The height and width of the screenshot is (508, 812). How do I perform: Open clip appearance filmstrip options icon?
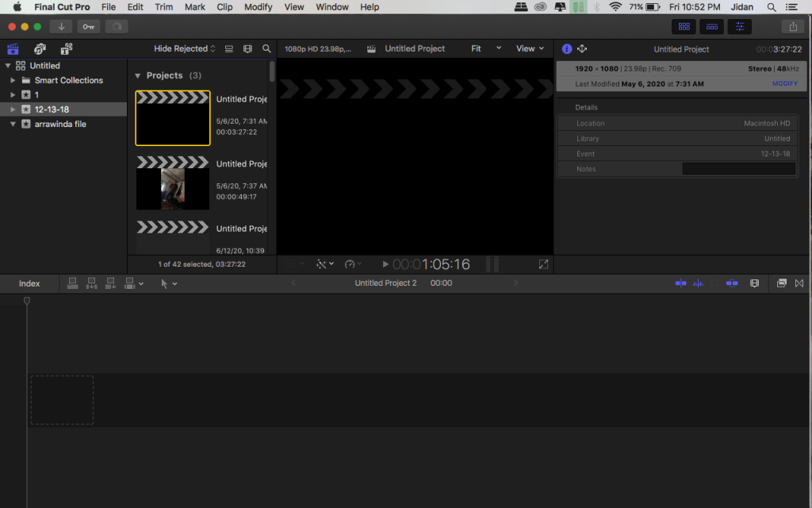click(247, 48)
